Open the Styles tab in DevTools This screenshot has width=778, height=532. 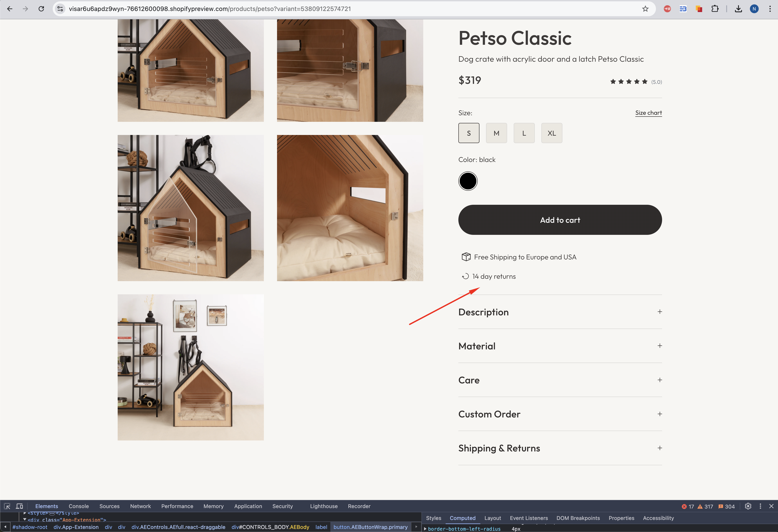pyautogui.click(x=433, y=518)
